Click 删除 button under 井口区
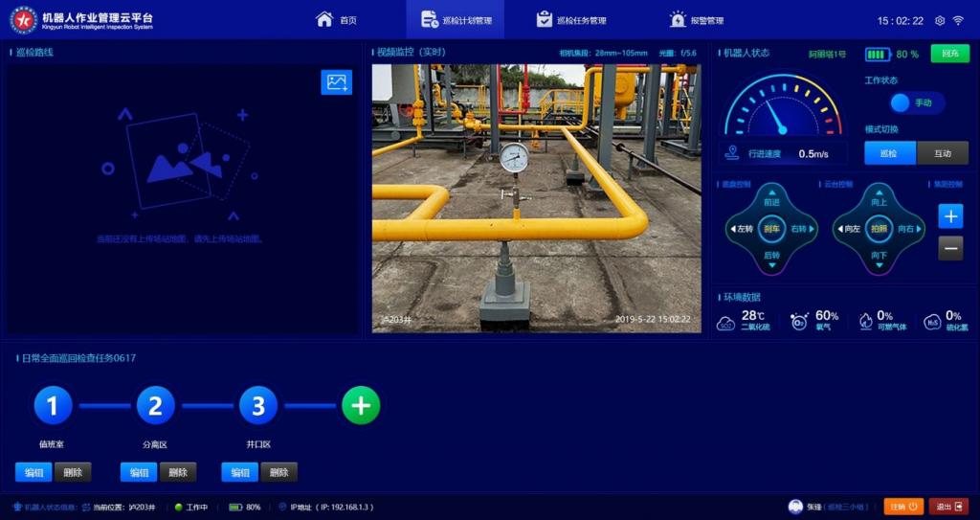This screenshot has height=520, width=980. (x=278, y=472)
